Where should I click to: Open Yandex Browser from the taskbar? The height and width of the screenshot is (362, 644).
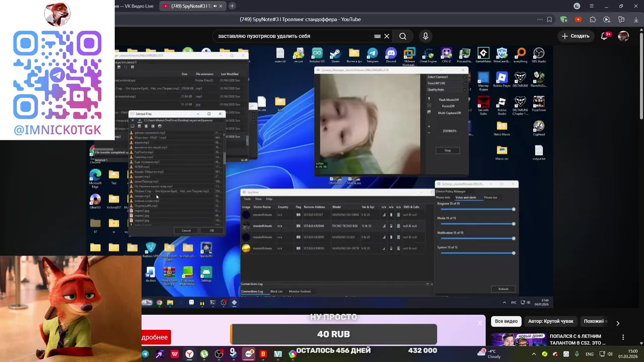tap(189, 354)
